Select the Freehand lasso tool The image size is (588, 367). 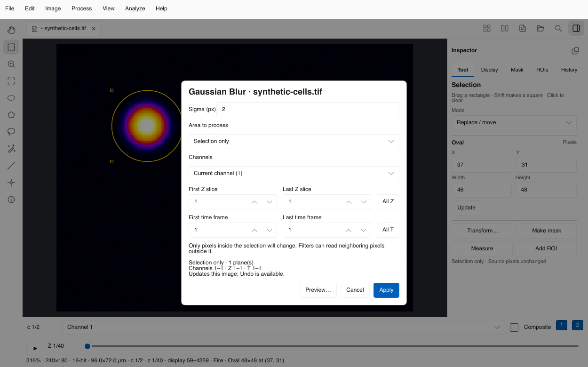tap(11, 132)
